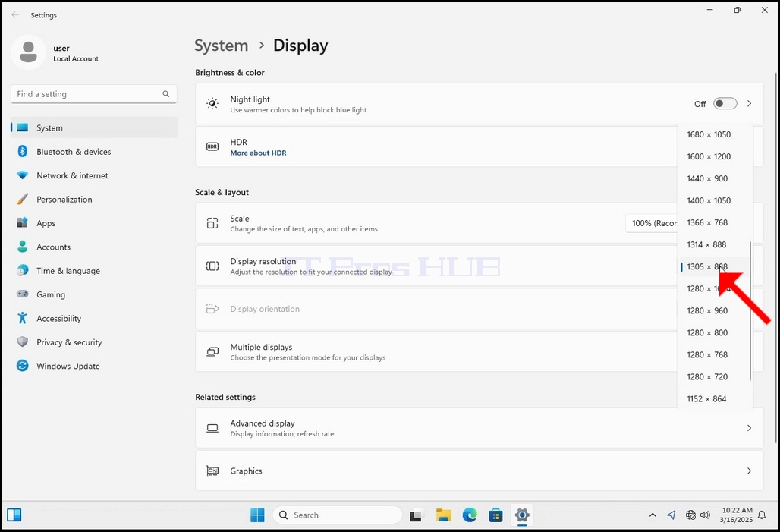780x532 pixels.
Task: Open Microsoft Store from taskbar
Action: click(495, 515)
